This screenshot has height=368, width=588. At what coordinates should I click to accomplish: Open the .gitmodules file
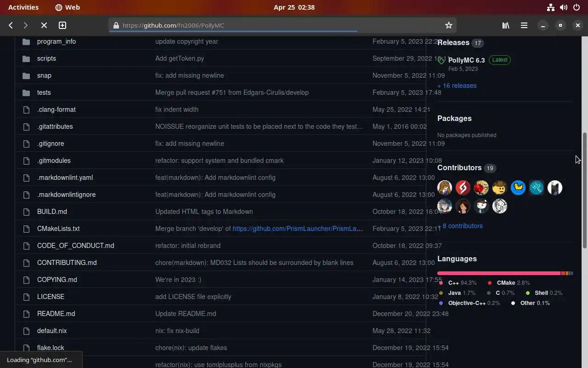coord(54,161)
